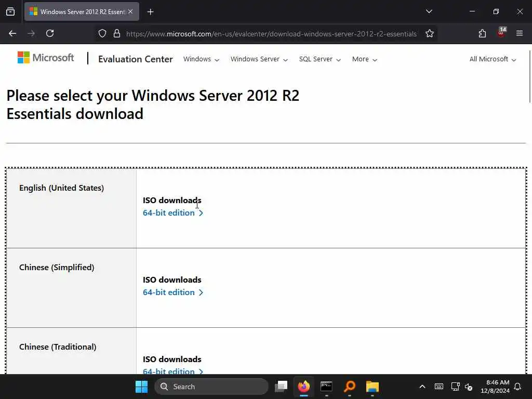Close the Windows Server 2012 R2 Essentials tab
Image resolution: width=532 pixels, height=399 pixels.
click(x=130, y=11)
